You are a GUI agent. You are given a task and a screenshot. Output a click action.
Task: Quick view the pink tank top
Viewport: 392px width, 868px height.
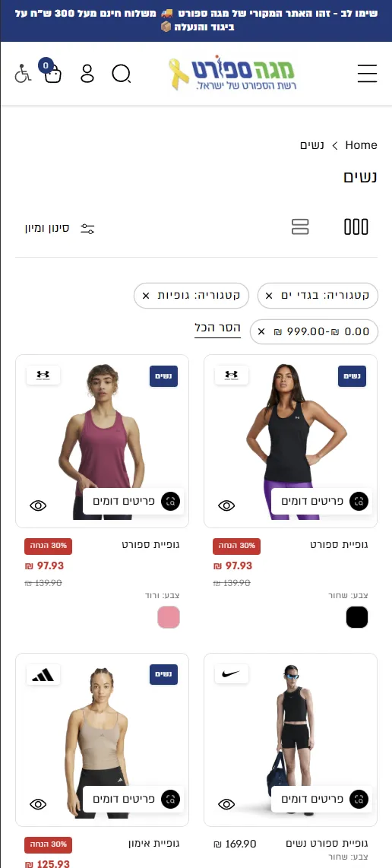click(x=38, y=505)
